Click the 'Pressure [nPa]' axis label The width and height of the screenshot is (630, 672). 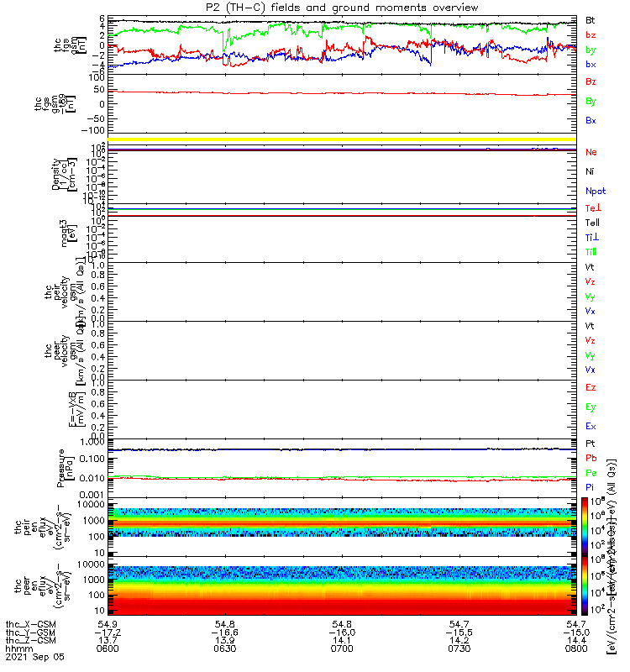[66, 468]
